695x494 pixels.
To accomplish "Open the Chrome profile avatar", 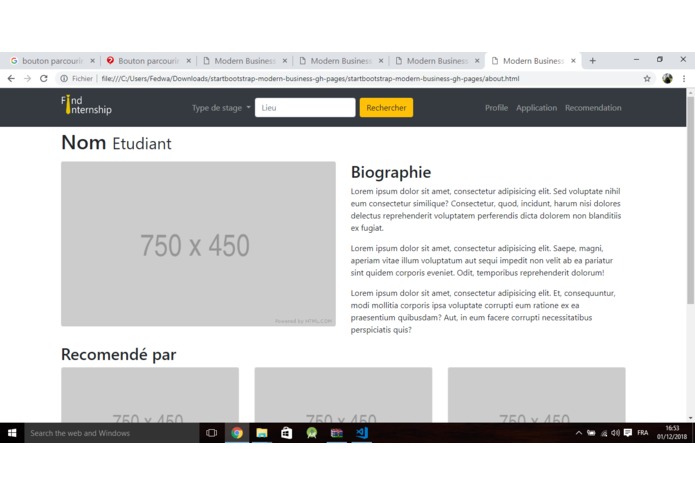I will click(668, 78).
